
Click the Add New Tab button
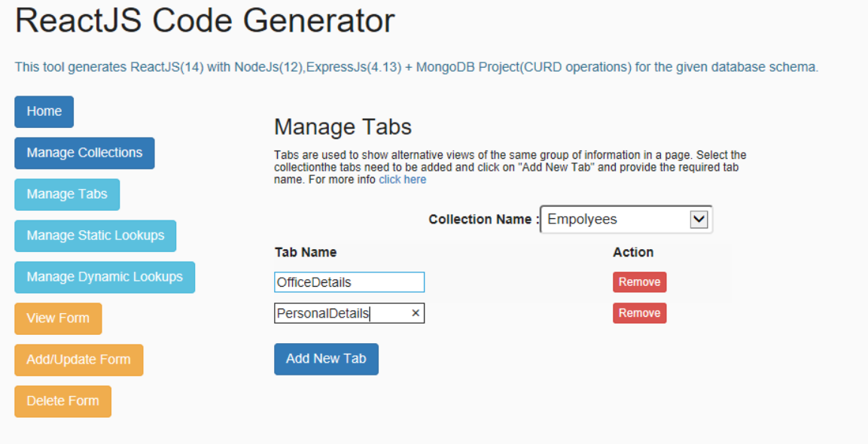326,359
